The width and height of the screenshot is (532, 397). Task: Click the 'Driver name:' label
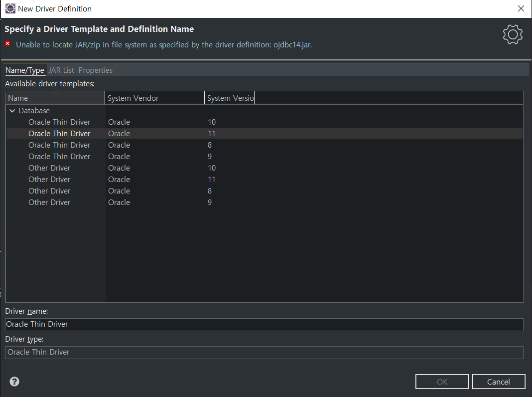coord(26,311)
